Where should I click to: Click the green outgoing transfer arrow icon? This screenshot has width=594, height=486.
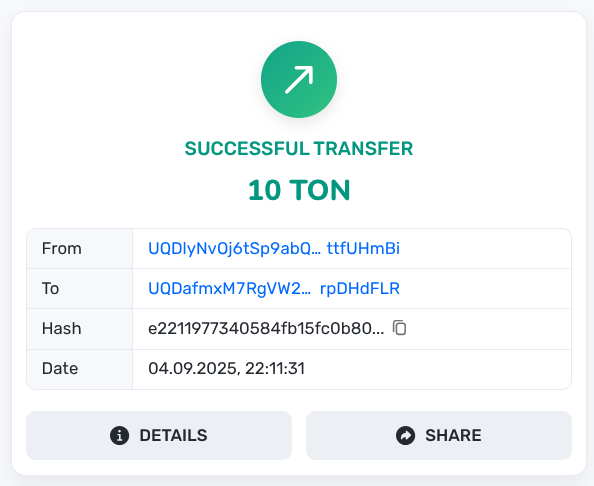click(299, 79)
